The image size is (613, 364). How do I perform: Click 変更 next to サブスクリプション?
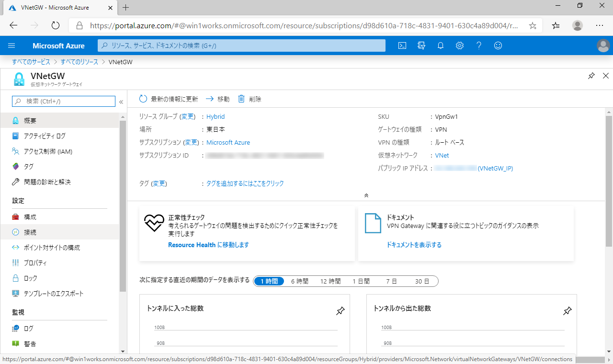click(x=191, y=142)
